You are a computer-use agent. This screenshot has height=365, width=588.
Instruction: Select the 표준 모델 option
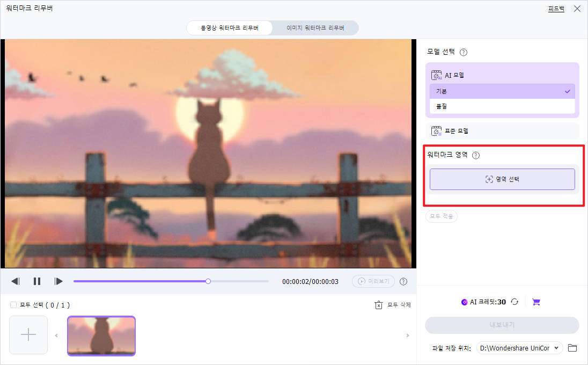(x=502, y=131)
